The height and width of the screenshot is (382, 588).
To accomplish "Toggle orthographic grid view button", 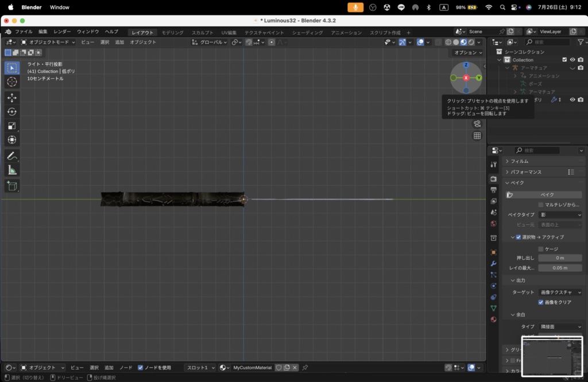I will point(477,135).
